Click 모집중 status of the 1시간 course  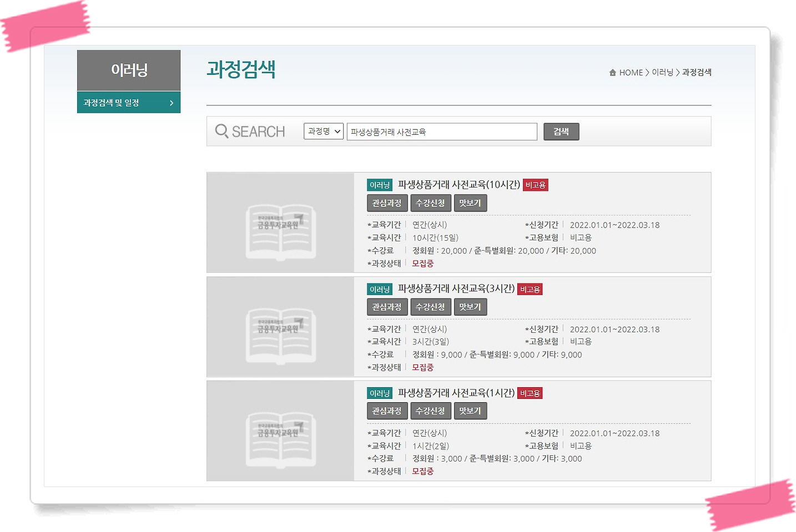click(x=423, y=472)
